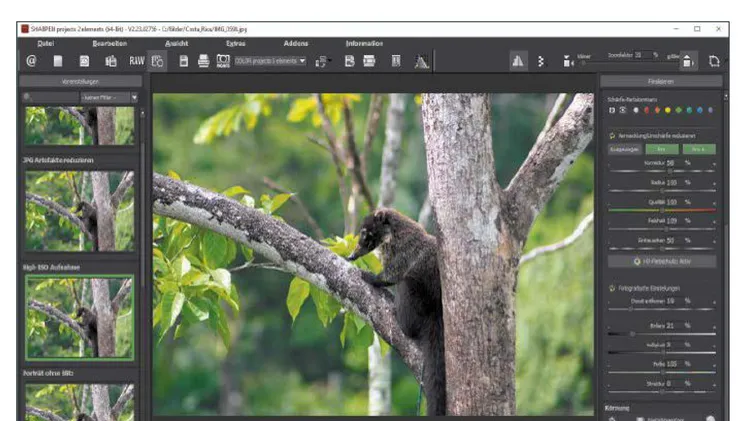Click the Finalisieren panel header
Viewport: 750px width, 421px height.
pos(661,81)
